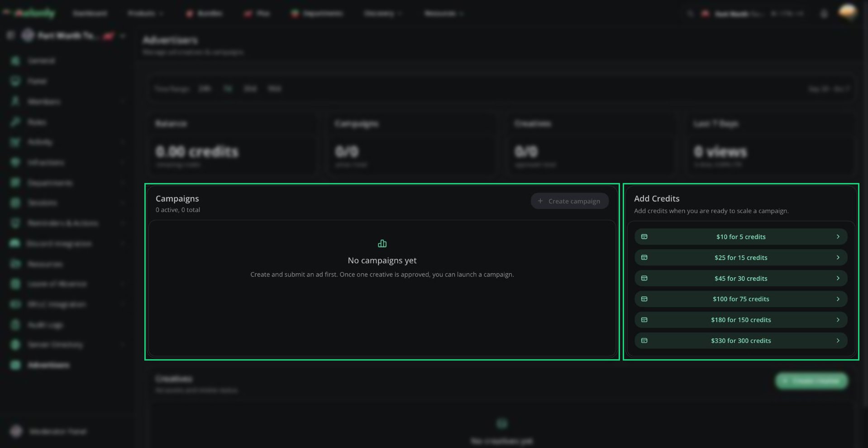Buy the $10 for 5 credits package
This screenshot has height=448, width=868.
741,237
